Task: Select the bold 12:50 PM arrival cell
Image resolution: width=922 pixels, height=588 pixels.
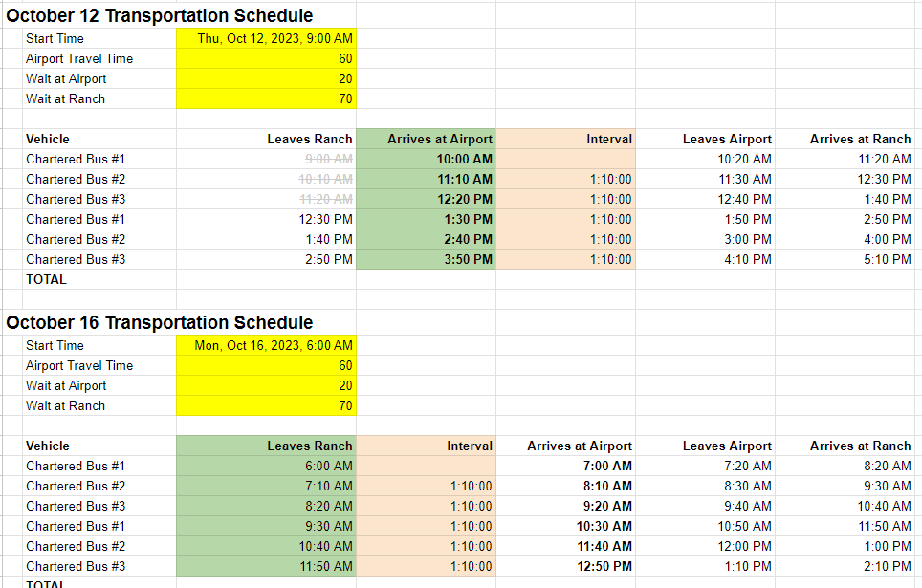Action: click(x=565, y=566)
